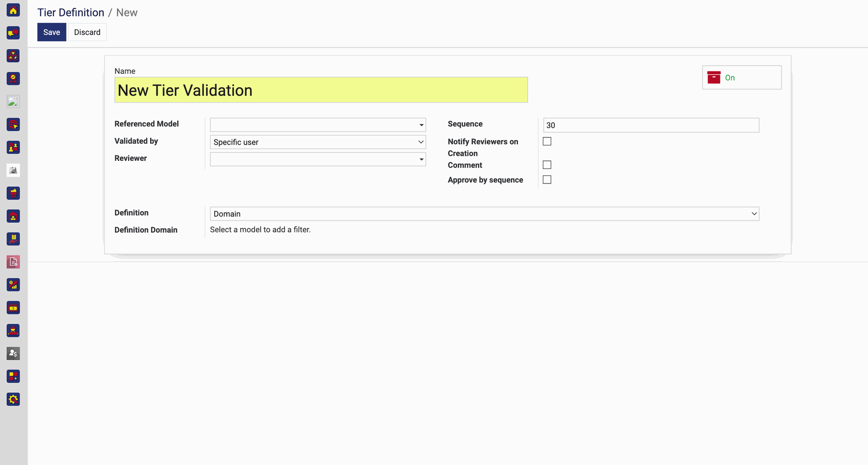Open the Validated by dropdown

[318, 142]
